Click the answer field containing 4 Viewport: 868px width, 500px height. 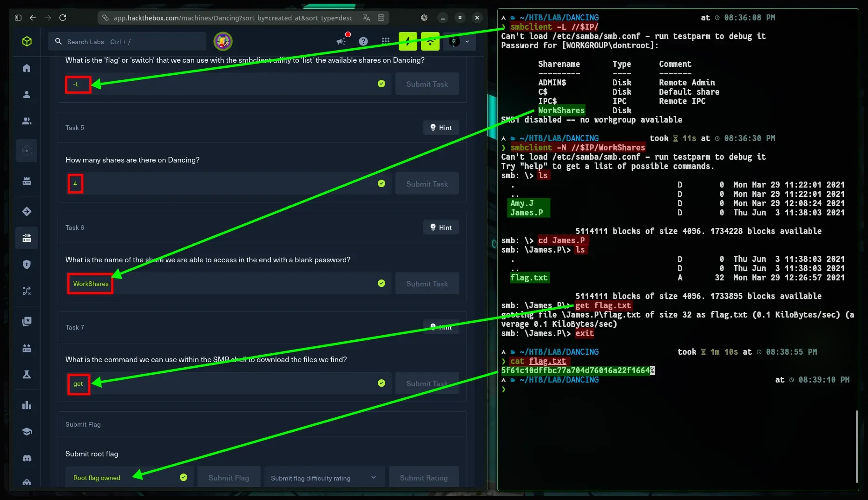tap(229, 184)
